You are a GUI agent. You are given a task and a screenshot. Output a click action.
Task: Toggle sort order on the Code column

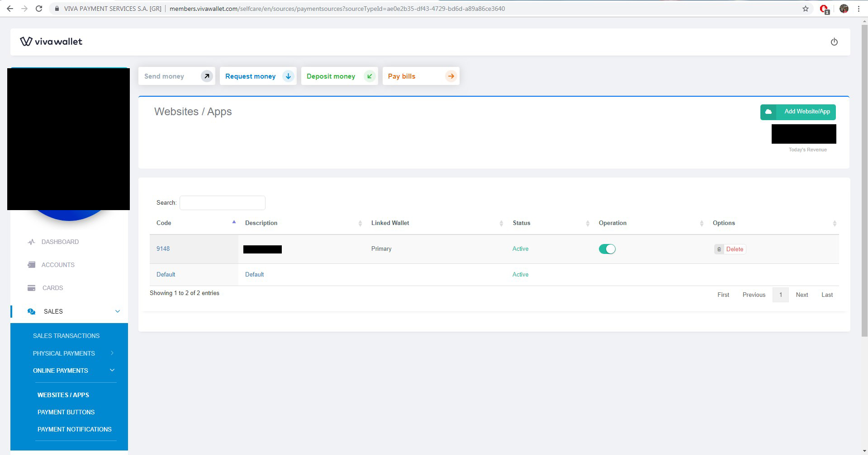coord(233,221)
